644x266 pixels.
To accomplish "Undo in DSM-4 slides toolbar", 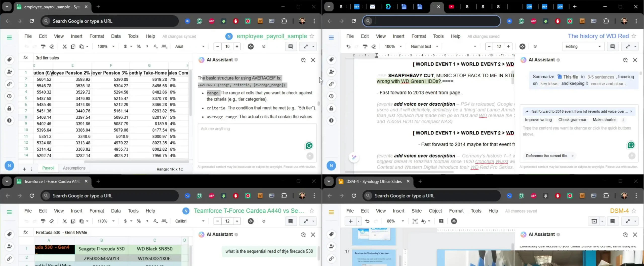I will click(367, 221).
